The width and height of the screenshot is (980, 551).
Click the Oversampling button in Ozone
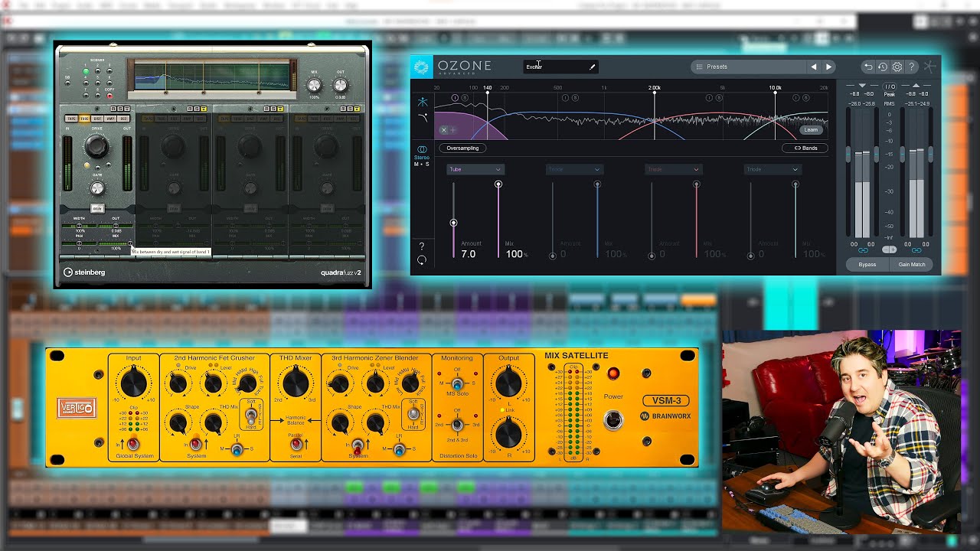[x=462, y=148]
